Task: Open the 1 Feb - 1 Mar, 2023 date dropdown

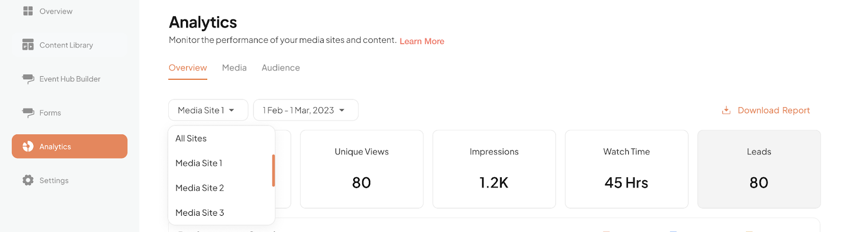Action: tap(305, 110)
